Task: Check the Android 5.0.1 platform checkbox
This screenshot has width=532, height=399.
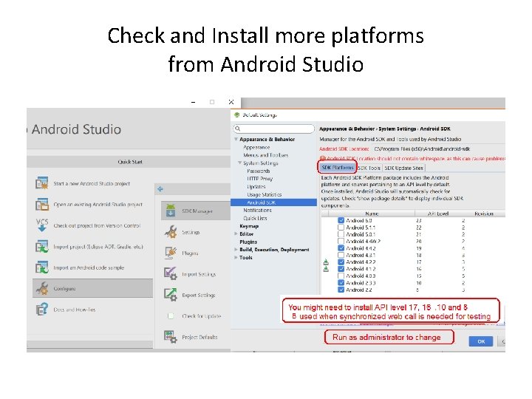Action: (x=341, y=234)
